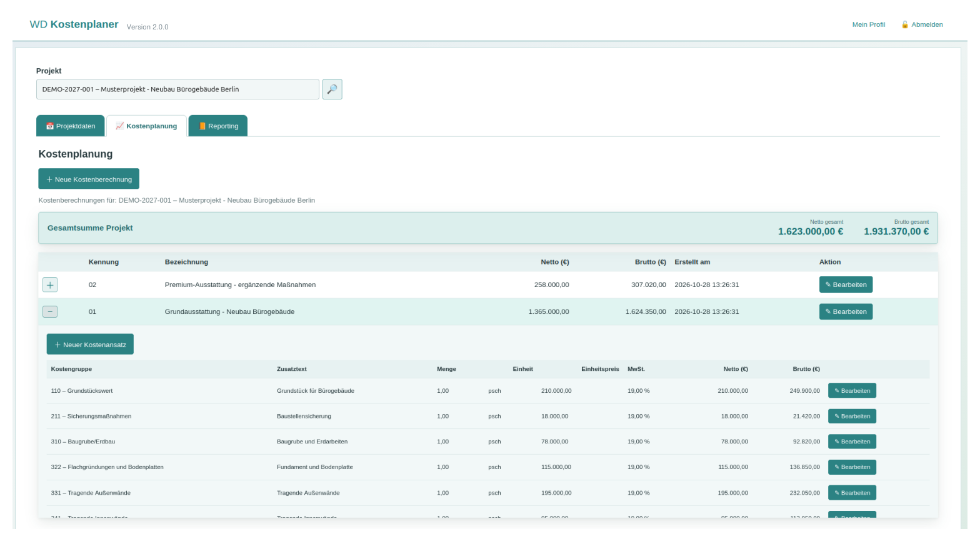The image size is (980, 551).
Task: Click the Version 2.0.0 label
Action: (147, 27)
